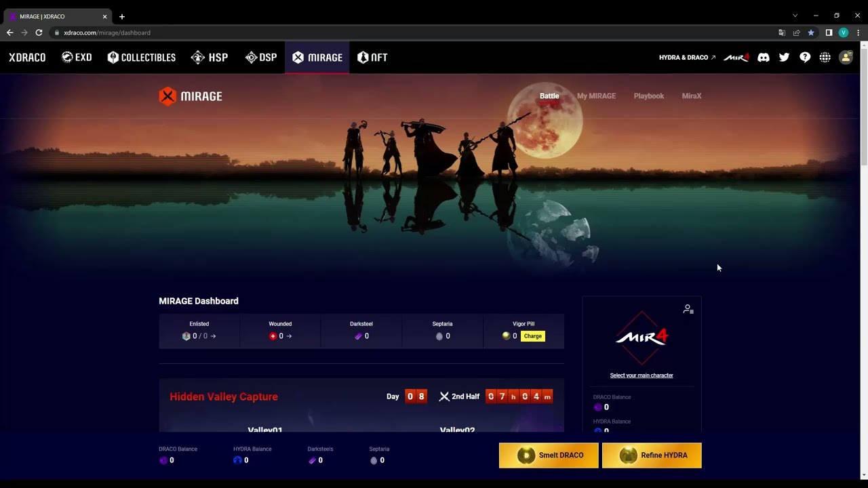Go to the COLLECTIBLES section
868x488 pixels.
(142, 58)
